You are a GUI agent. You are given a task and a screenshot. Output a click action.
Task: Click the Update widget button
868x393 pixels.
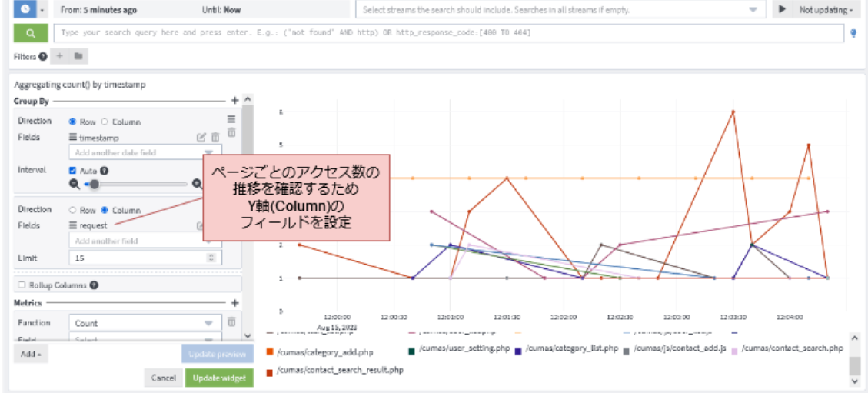click(218, 378)
